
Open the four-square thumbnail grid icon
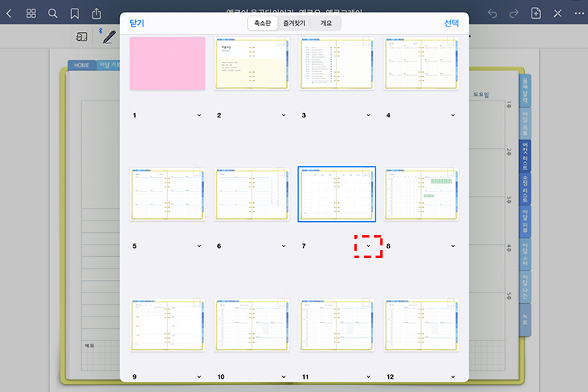coord(31,14)
